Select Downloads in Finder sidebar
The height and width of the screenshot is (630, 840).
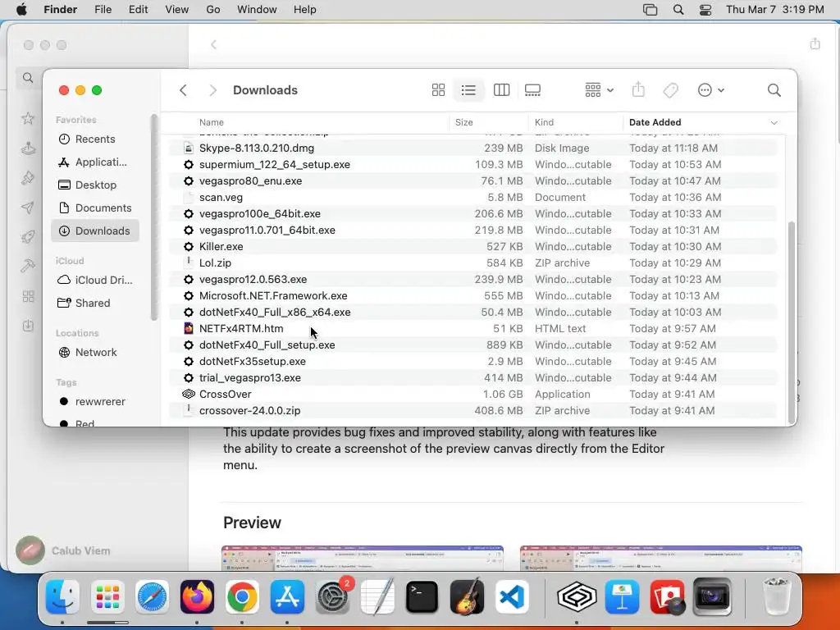pos(95,231)
